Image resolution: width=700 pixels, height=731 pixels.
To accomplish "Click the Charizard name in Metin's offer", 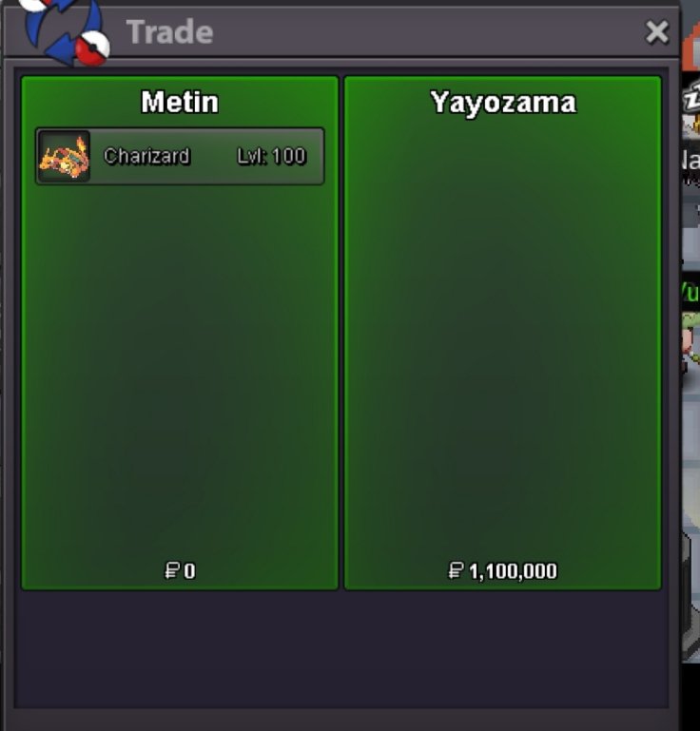I will click(146, 156).
